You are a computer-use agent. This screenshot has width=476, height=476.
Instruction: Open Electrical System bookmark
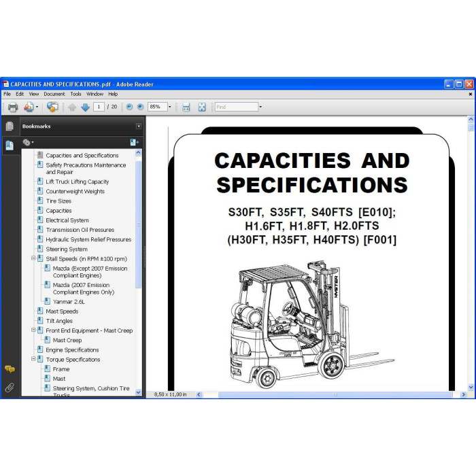click(67, 220)
